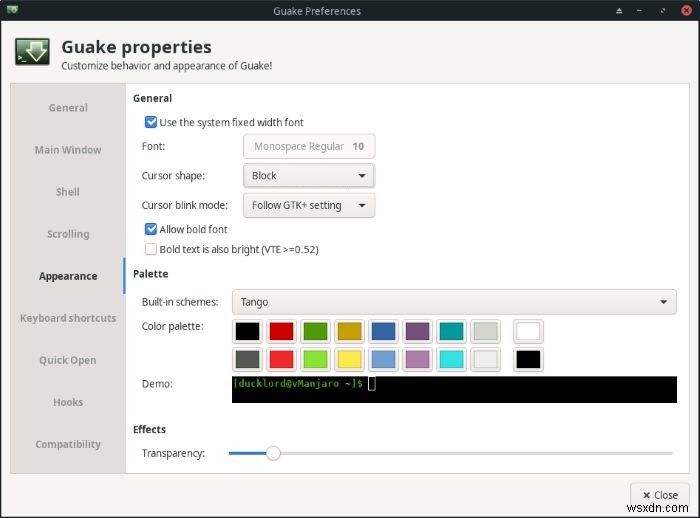The image size is (700, 518).
Task: Click the shade/roll-up window arrow icon
Action: tap(619, 11)
